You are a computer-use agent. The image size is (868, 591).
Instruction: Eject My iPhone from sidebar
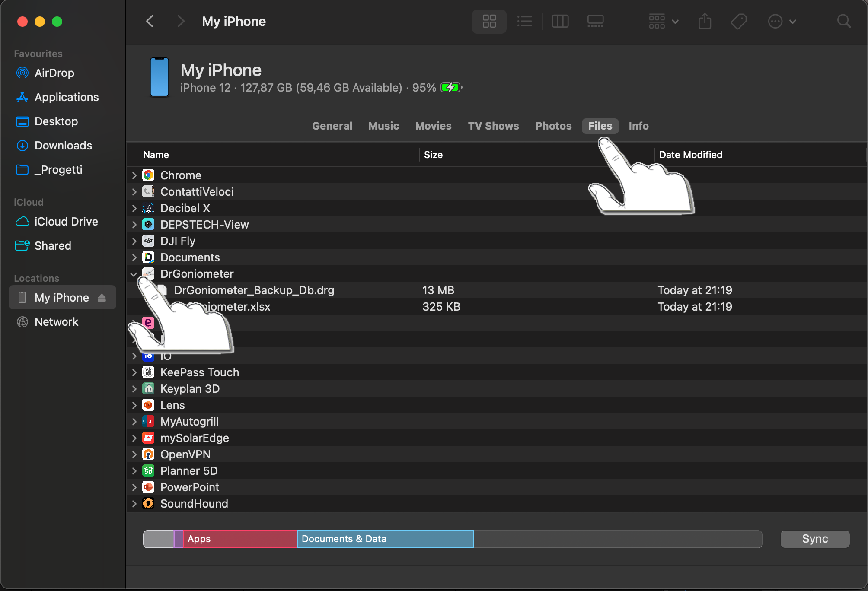pyautogui.click(x=102, y=298)
